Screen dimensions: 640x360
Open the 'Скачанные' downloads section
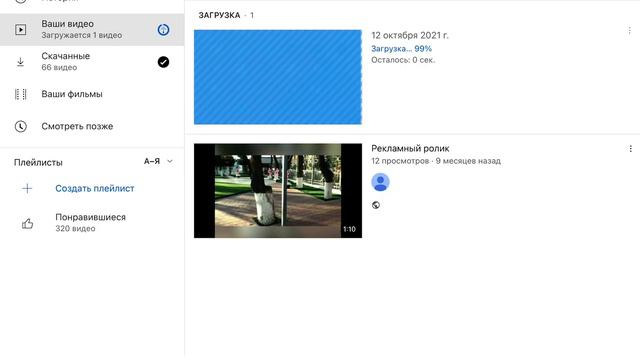(92, 62)
